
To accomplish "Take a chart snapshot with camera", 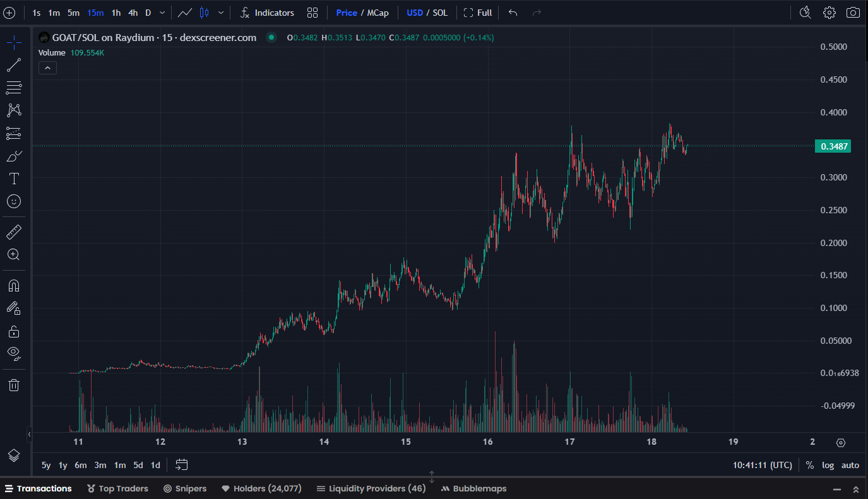I will [x=853, y=13].
